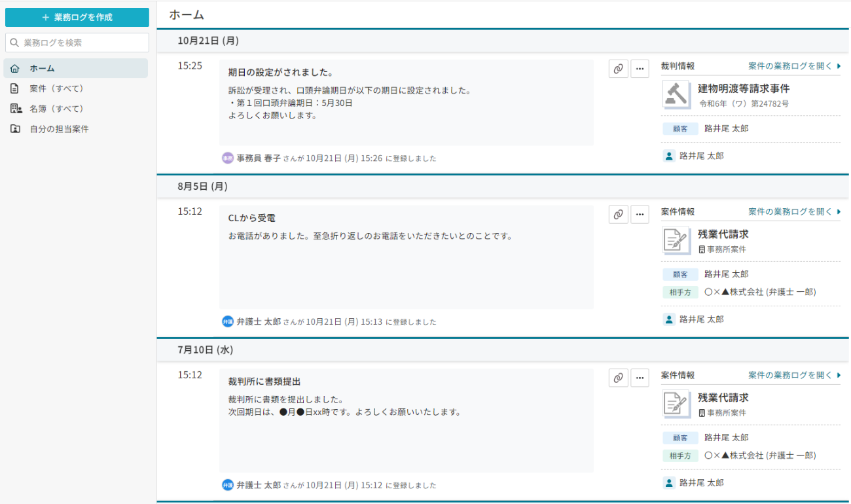Open more options for 期日の設定がされました log
851x504 pixels.
coord(640,69)
